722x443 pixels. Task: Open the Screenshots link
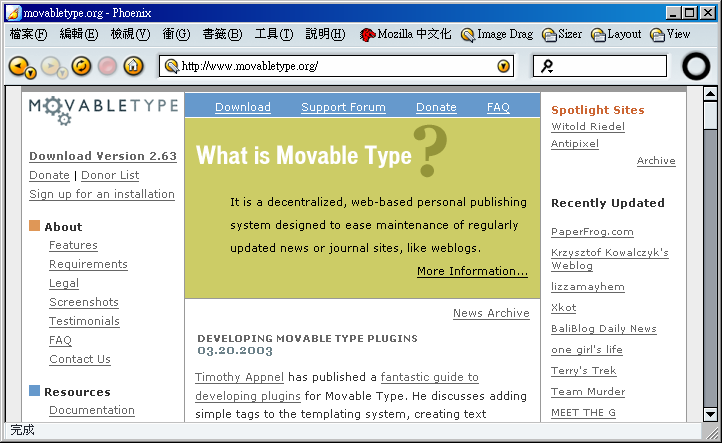pyautogui.click(x=84, y=302)
